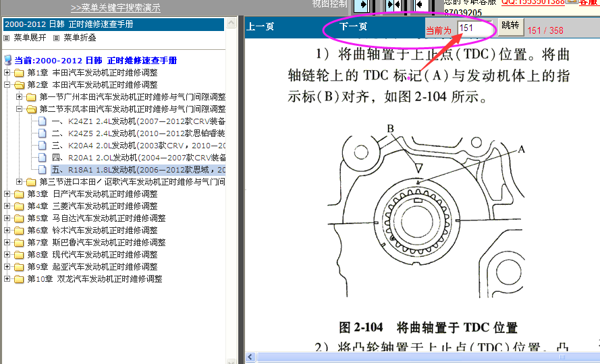Click the crankshaft TDC diagram image
The height and width of the screenshot is (364, 600).
(426, 212)
